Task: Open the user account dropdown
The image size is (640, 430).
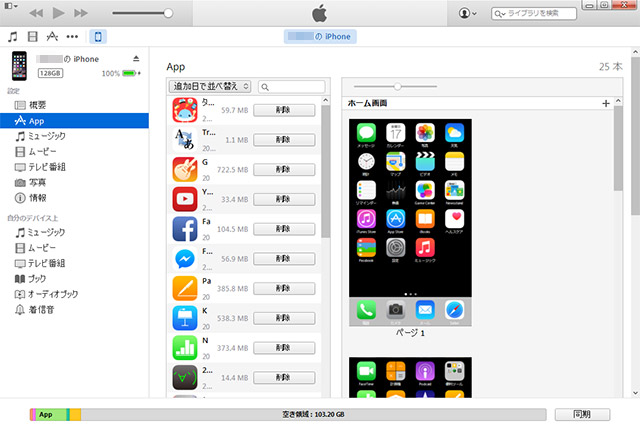Action: [x=467, y=13]
